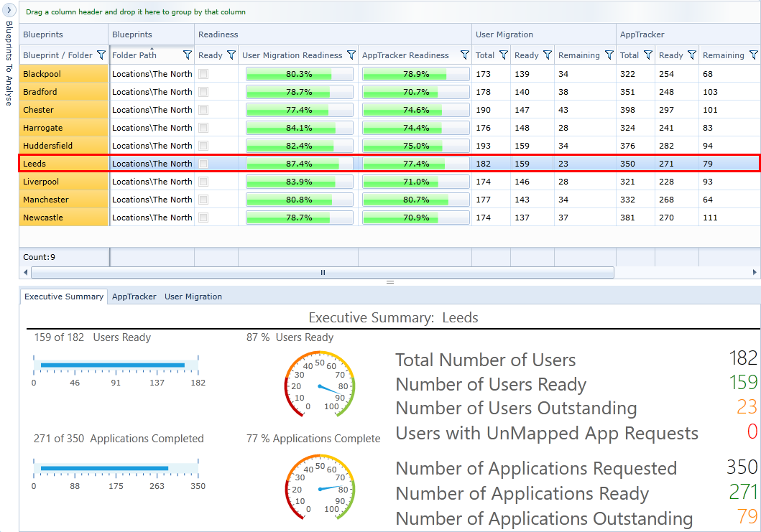Image resolution: width=761 pixels, height=532 pixels.
Task: Click Bradford's AppTracker remaining value 103
Action: [710, 92]
